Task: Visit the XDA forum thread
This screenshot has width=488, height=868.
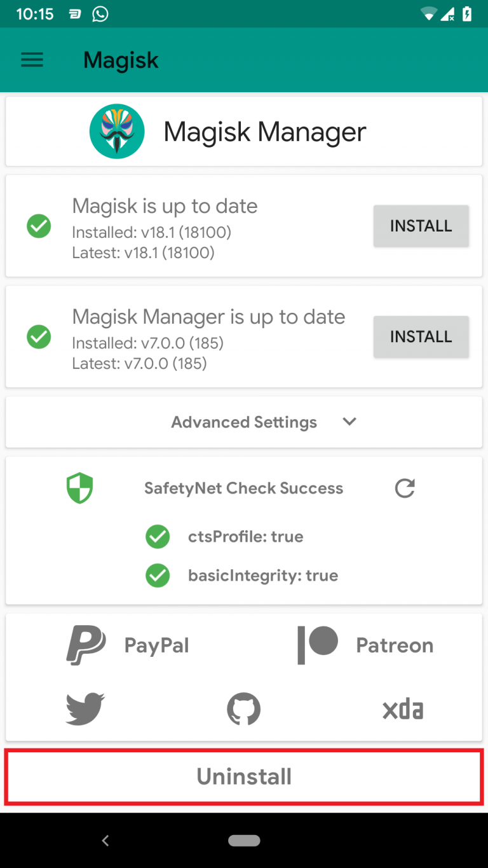Action: pyautogui.click(x=402, y=708)
